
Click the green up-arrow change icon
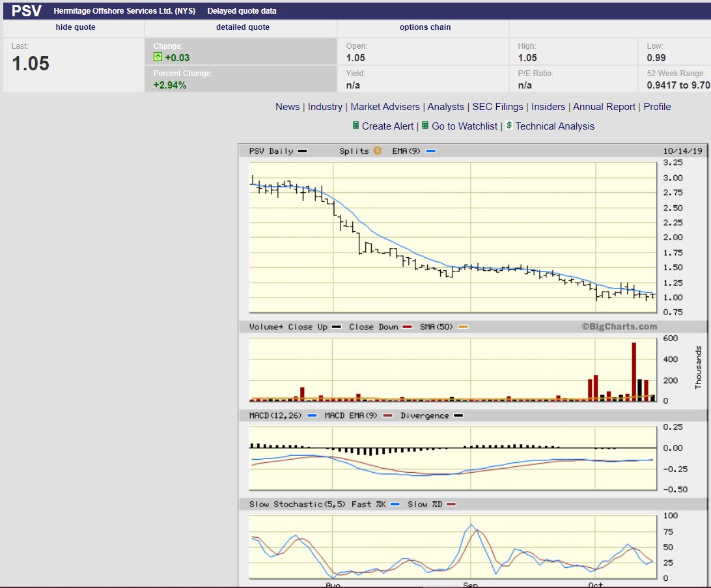point(158,58)
